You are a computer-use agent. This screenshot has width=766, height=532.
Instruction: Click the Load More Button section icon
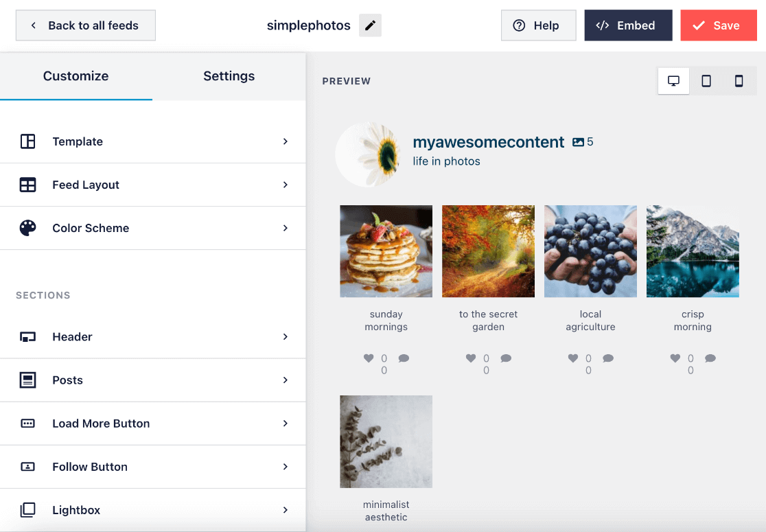28,424
